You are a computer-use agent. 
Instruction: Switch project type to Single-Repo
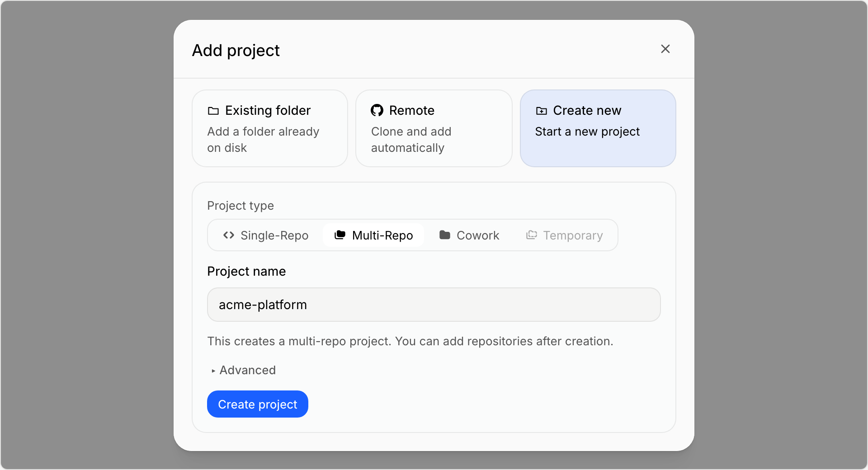pyautogui.click(x=266, y=235)
